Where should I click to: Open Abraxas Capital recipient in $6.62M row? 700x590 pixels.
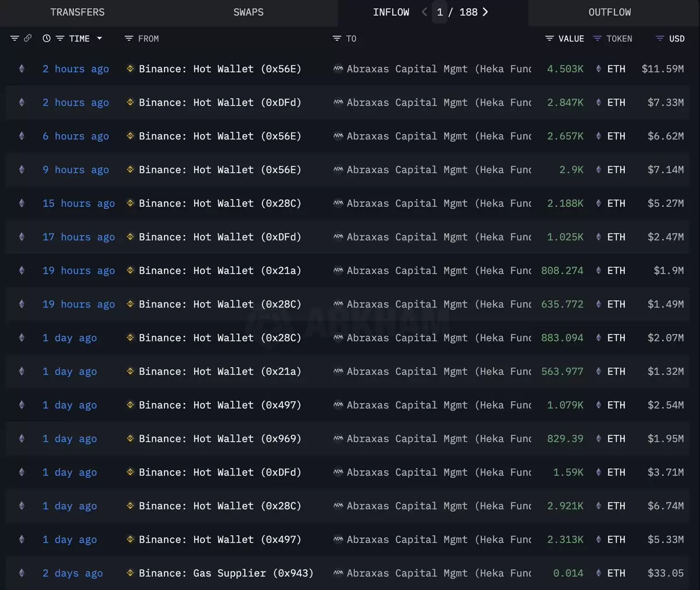click(x=439, y=136)
